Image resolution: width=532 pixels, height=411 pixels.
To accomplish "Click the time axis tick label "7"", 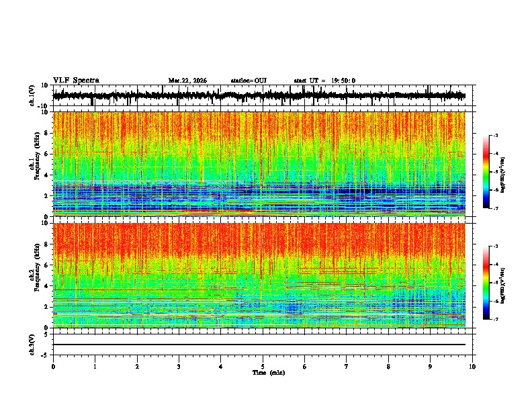I will coord(347,367).
